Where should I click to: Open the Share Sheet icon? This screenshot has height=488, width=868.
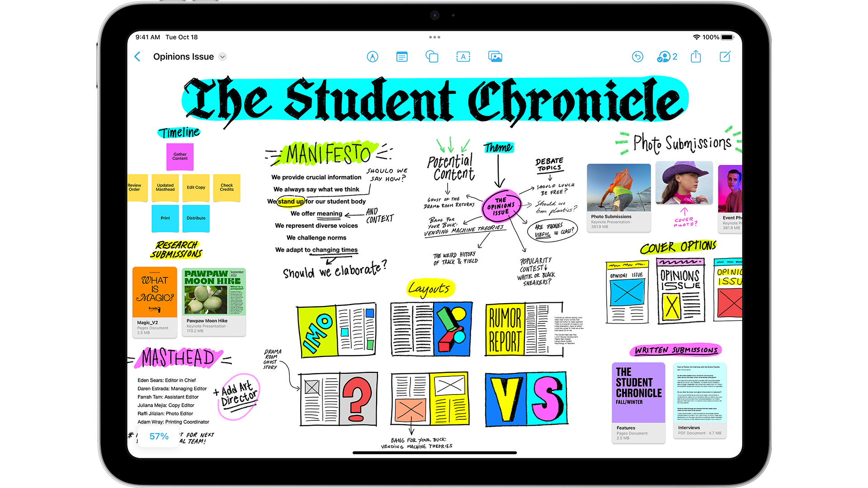696,56
